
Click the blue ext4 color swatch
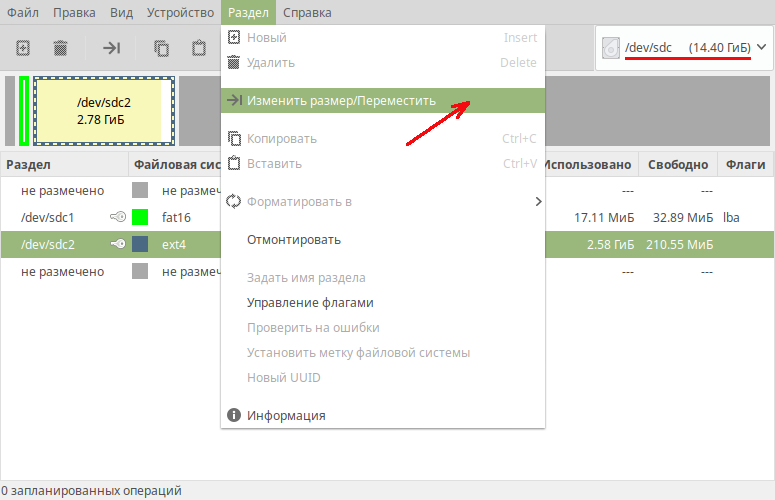[x=140, y=244]
